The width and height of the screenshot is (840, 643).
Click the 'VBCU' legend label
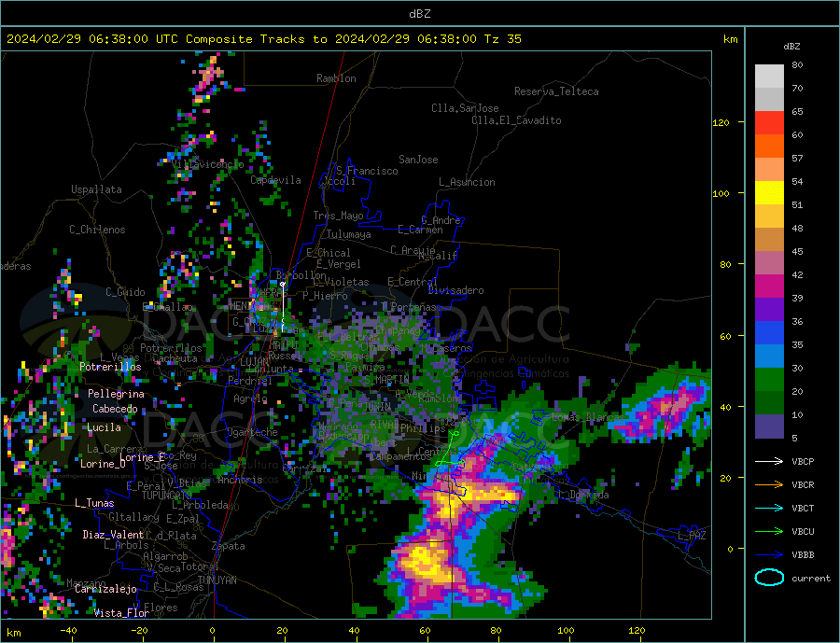pyautogui.click(x=803, y=532)
